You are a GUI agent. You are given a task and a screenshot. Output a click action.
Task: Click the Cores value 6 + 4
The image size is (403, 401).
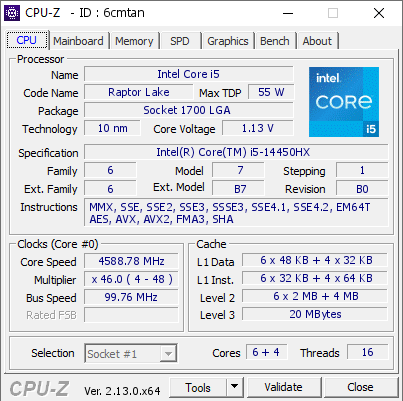(266, 352)
